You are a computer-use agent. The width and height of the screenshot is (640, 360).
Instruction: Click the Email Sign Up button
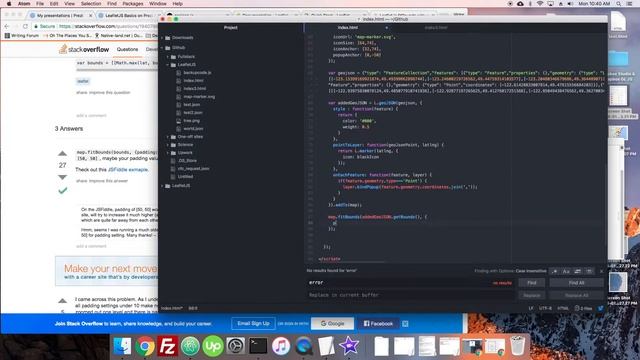click(x=253, y=324)
